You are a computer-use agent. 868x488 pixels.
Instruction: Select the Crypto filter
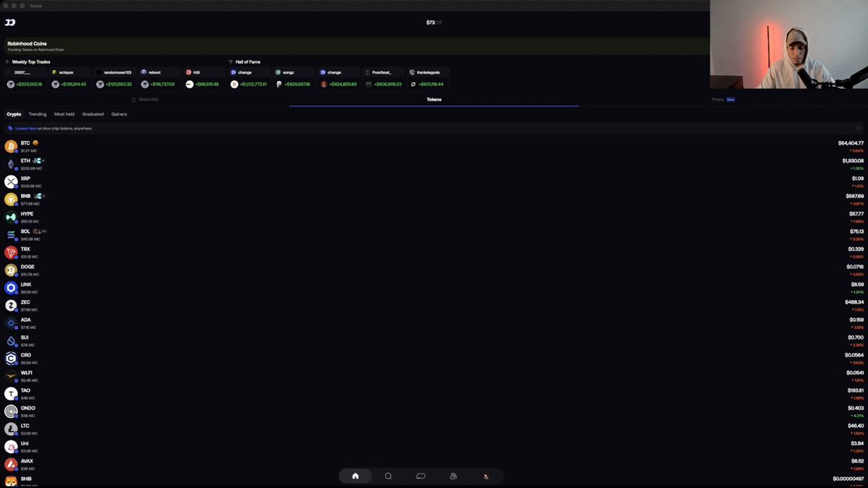click(x=14, y=114)
